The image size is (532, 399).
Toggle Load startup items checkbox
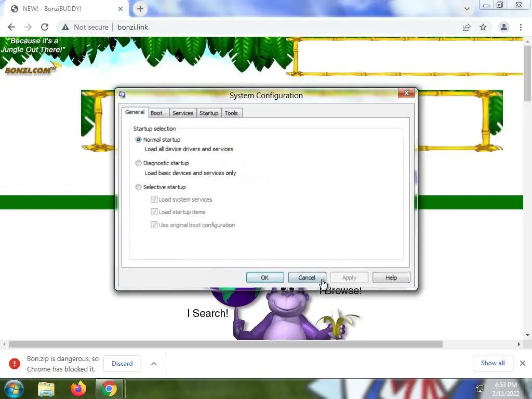(154, 212)
